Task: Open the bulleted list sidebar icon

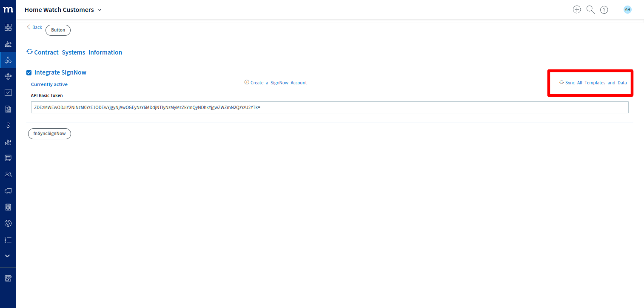Action: coord(8,240)
